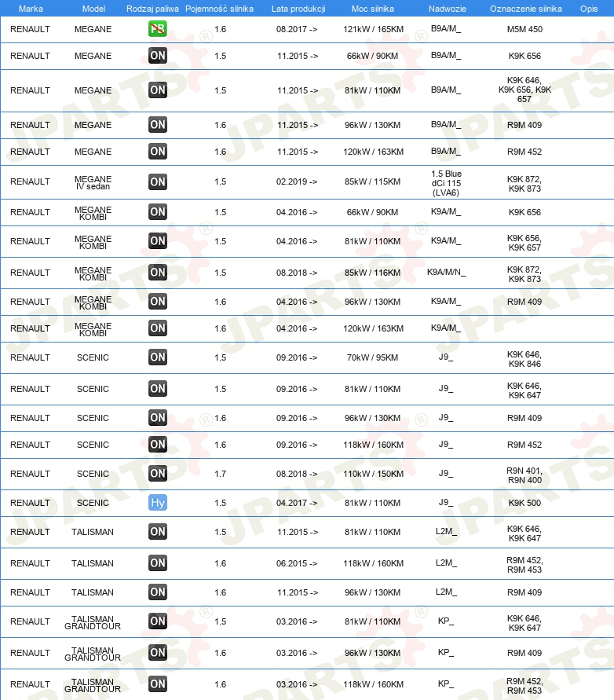Click the ON icon for the Scenic R9M 409 row

pos(158,418)
